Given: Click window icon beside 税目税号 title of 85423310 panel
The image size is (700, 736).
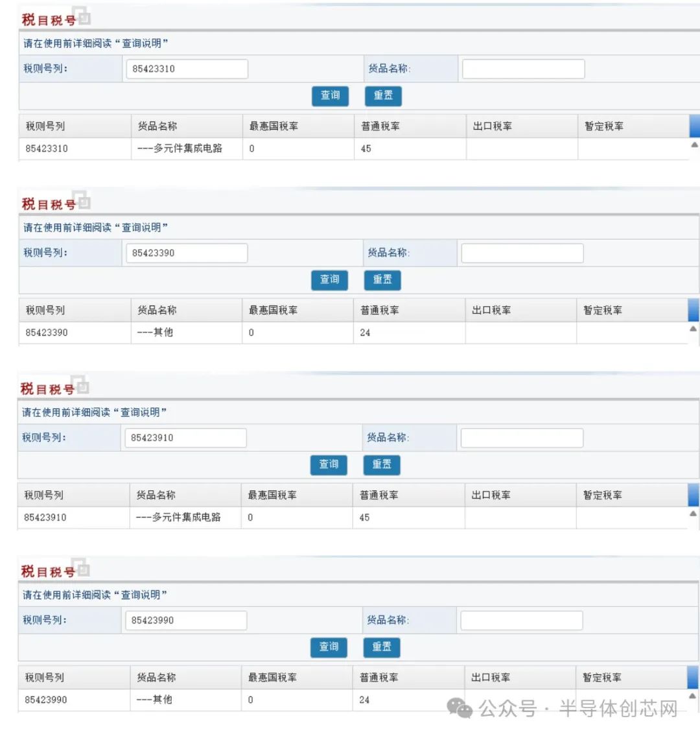Looking at the screenshot, I should (82, 16).
